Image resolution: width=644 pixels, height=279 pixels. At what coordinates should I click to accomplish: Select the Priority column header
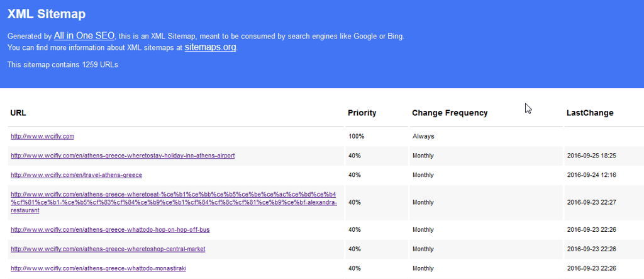362,113
